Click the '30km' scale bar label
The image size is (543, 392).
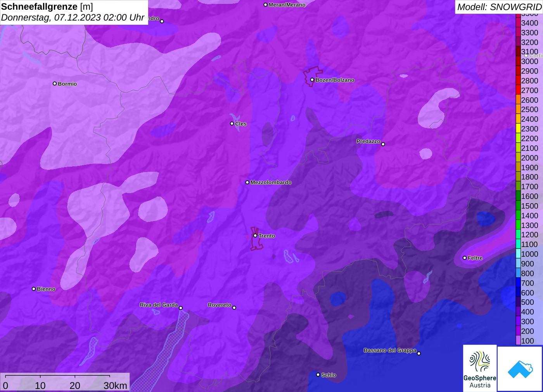(115, 385)
